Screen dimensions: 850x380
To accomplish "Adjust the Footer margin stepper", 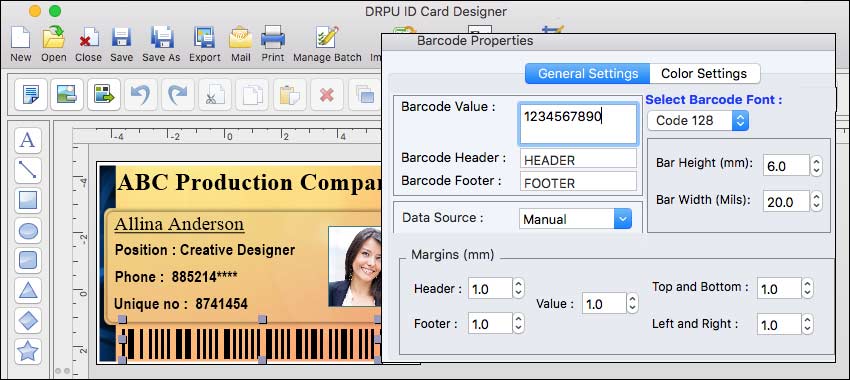I will tap(518, 324).
